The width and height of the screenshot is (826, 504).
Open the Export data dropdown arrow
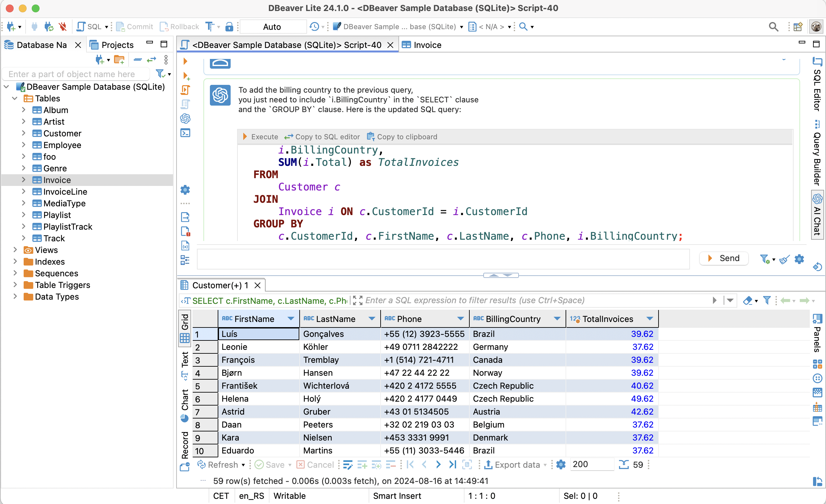point(545,465)
